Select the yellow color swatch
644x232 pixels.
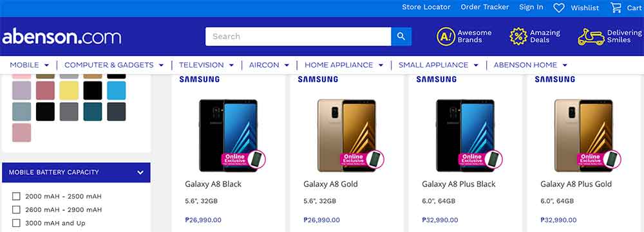click(x=69, y=90)
